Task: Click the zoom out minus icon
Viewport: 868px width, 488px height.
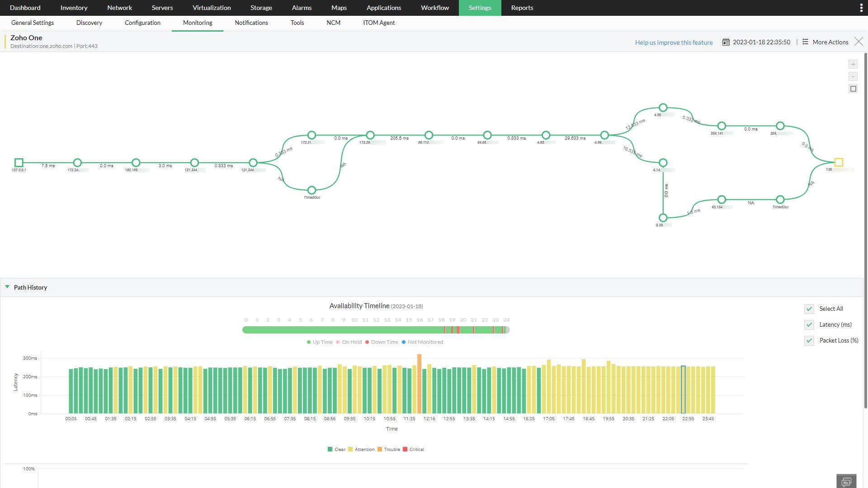Action: pyautogui.click(x=853, y=76)
